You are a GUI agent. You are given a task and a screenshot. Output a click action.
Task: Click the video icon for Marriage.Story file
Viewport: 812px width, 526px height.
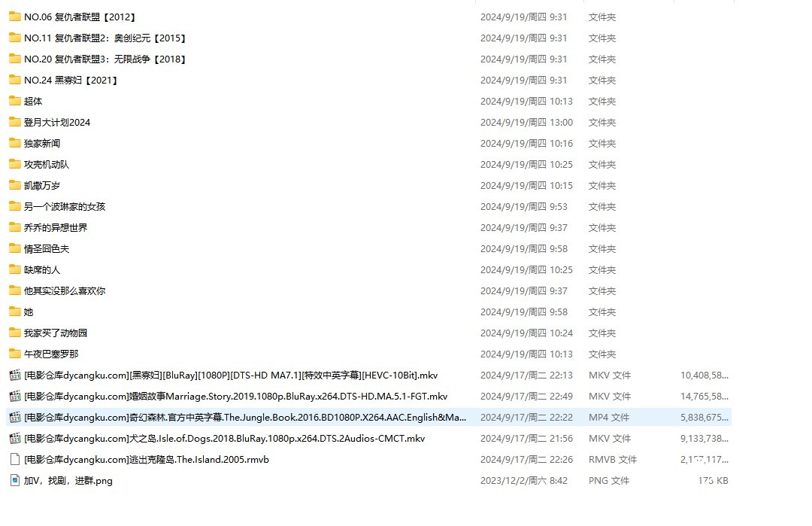[15, 396]
